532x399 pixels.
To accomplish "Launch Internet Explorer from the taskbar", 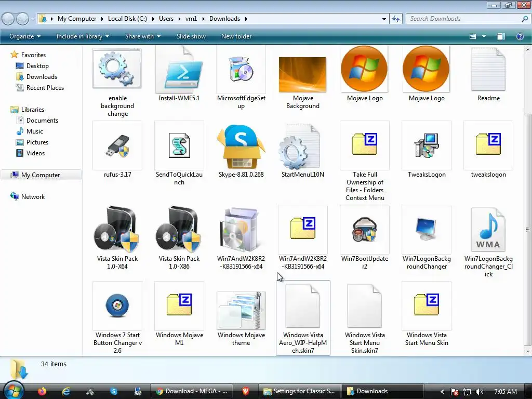I will (x=65, y=391).
